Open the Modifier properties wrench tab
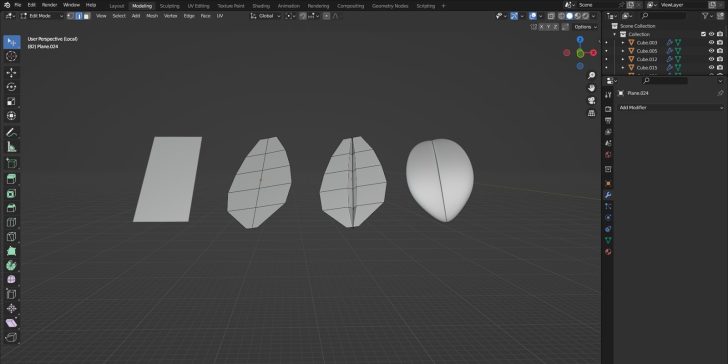Image resolution: width=728 pixels, height=364 pixels. (x=608, y=195)
